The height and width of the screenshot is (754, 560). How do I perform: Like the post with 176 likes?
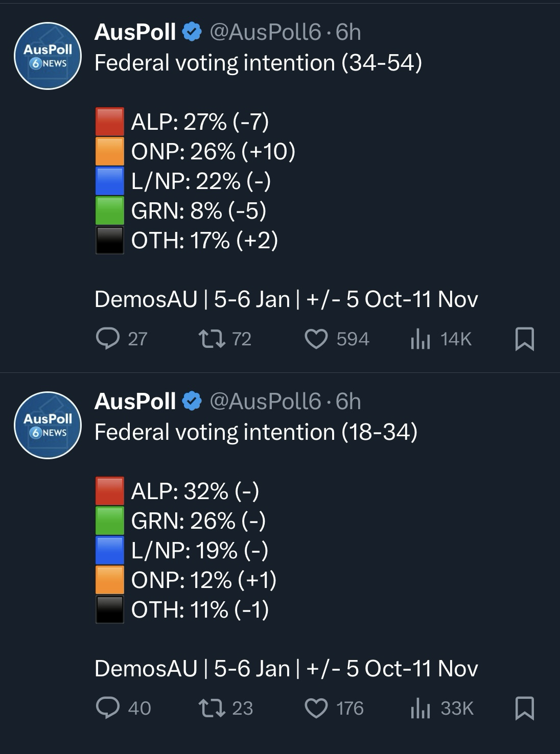click(316, 708)
